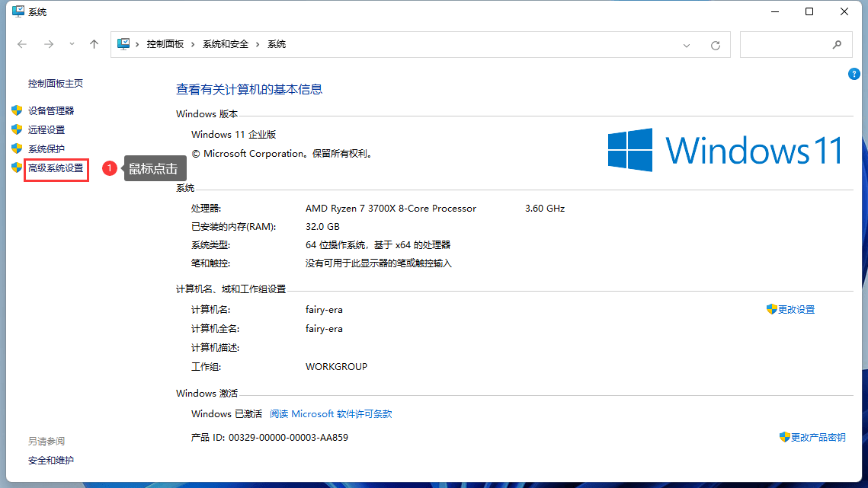This screenshot has height=488, width=868.
Task: Open the 控制面板 breadcrumb
Action: (165, 44)
